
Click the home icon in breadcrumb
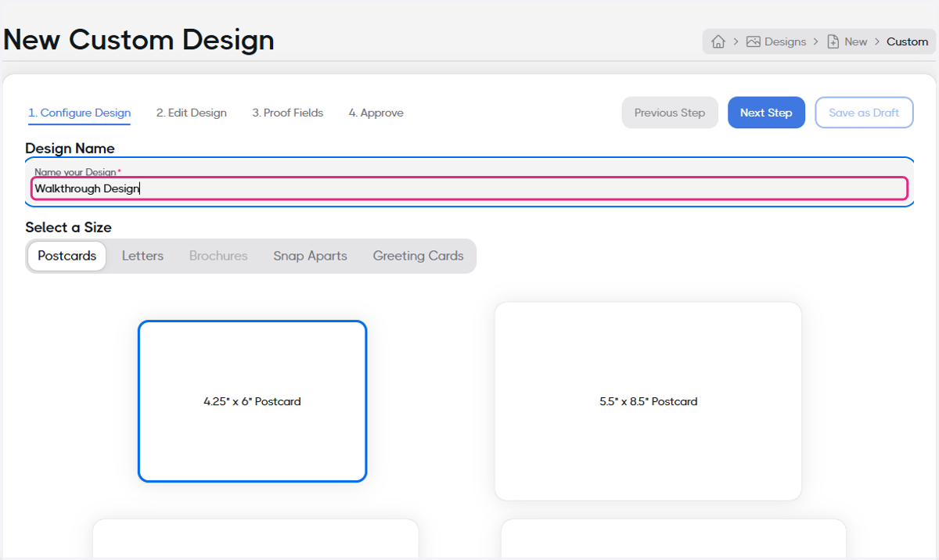718,41
